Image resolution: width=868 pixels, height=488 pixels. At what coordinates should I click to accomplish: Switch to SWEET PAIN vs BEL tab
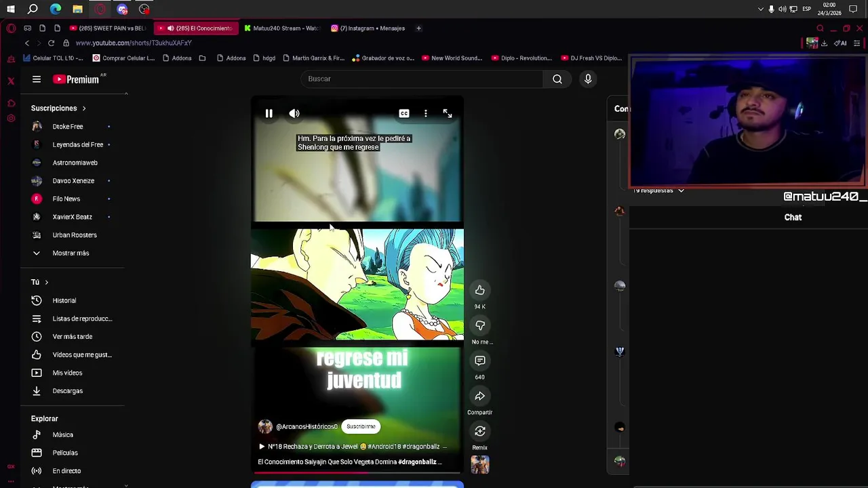pyautogui.click(x=108, y=28)
